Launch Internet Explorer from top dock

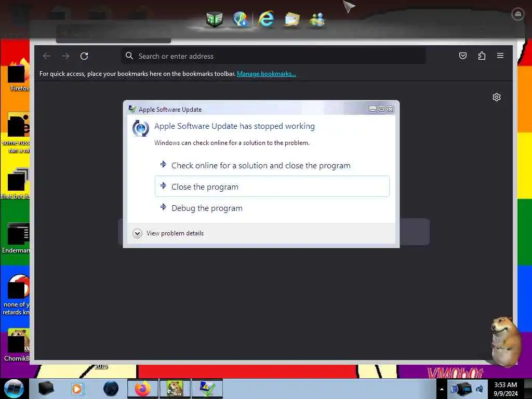point(266,19)
